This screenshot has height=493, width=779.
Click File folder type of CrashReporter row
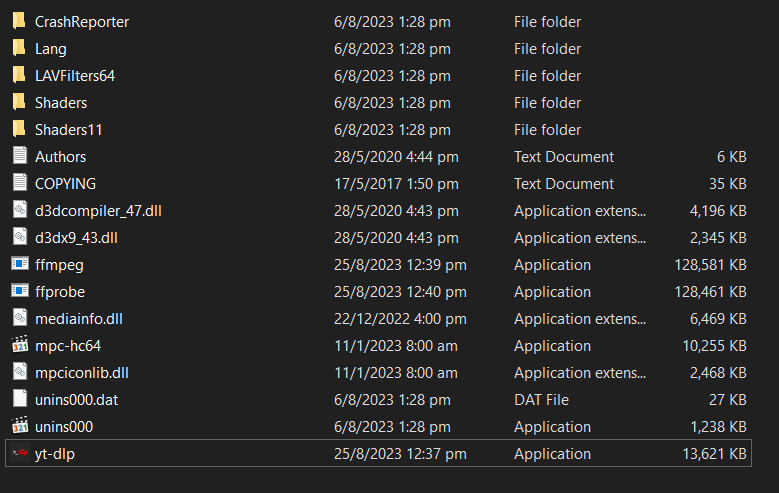click(547, 22)
